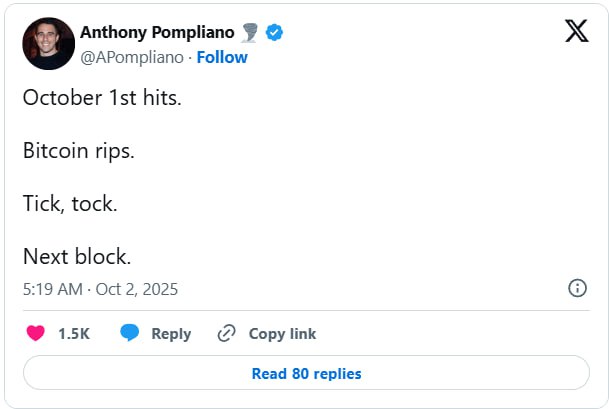Click the tornado emoji beside the name
This screenshot has height=409, width=609.
250,33
